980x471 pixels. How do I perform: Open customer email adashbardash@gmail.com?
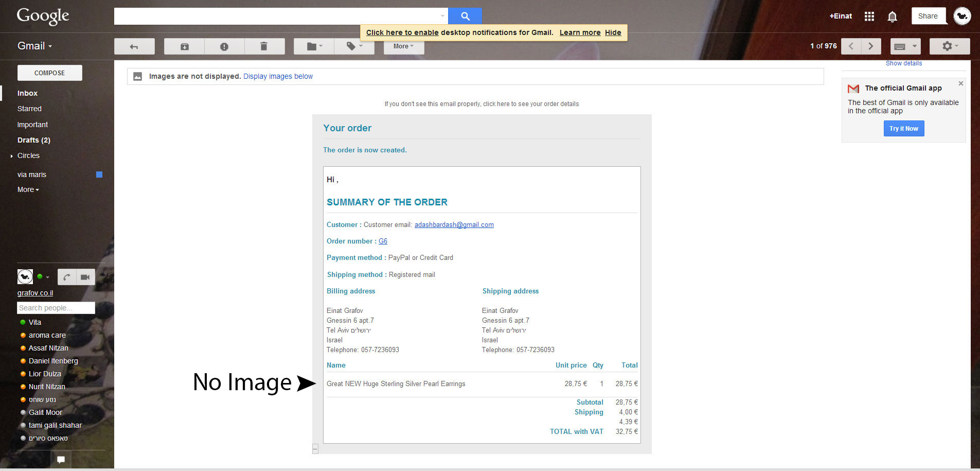[x=454, y=225]
